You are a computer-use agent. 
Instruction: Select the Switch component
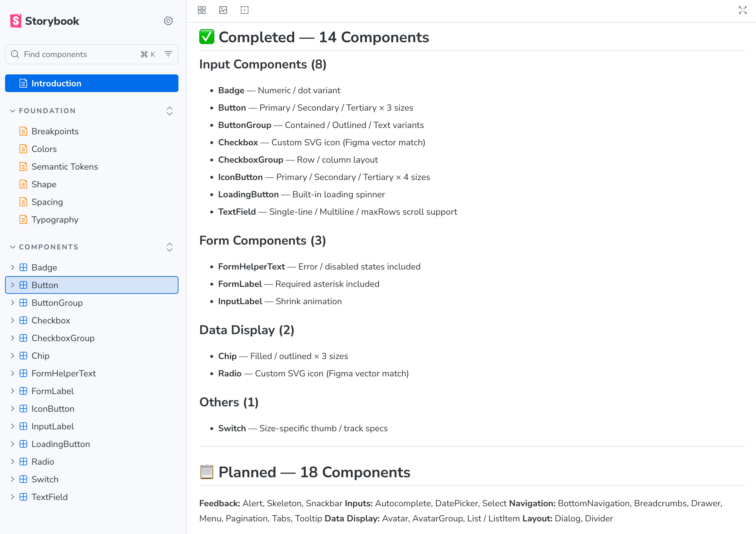tap(45, 479)
